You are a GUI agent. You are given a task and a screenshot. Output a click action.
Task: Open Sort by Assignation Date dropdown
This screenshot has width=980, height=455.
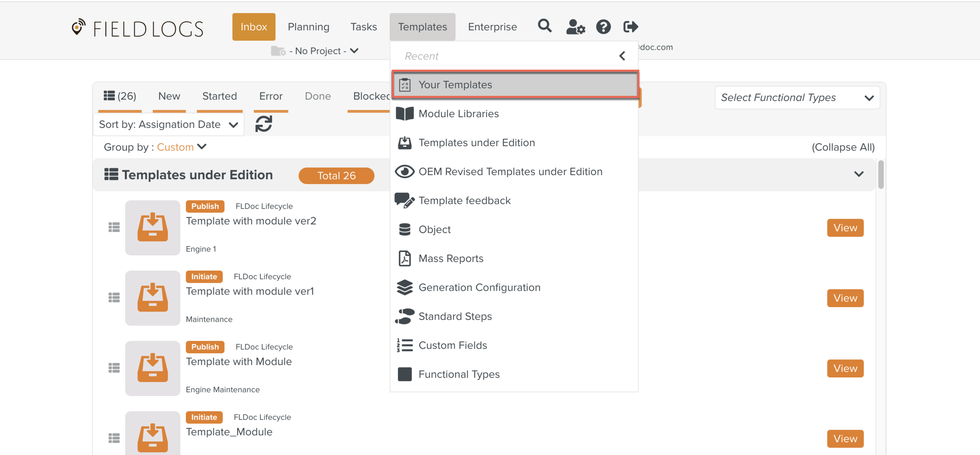(x=169, y=125)
